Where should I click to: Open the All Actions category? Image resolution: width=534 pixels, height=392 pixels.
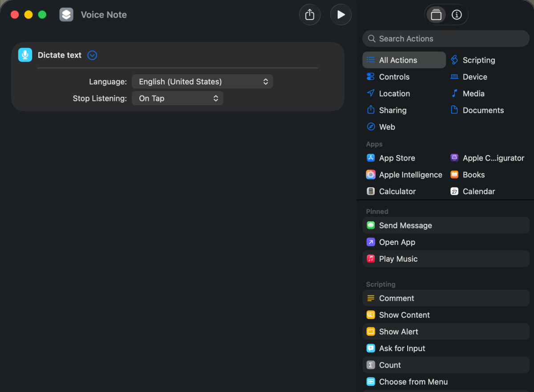[x=397, y=60]
